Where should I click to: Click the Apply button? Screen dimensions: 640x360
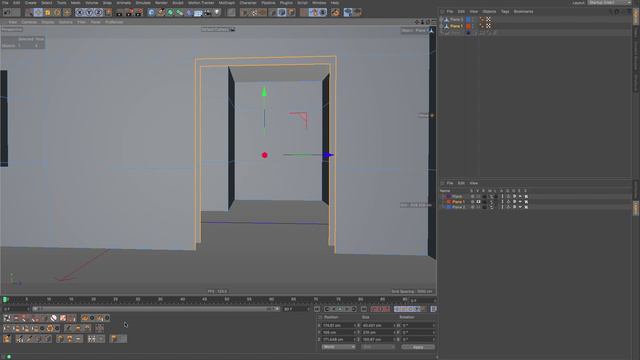[x=418, y=347]
